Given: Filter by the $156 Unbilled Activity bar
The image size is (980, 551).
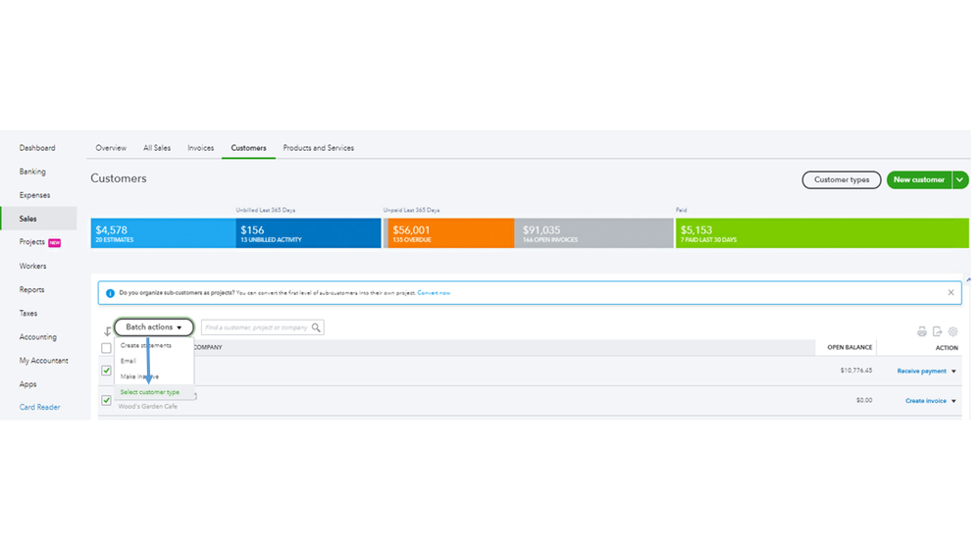Looking at the screenshot, I should coord(308,233).
